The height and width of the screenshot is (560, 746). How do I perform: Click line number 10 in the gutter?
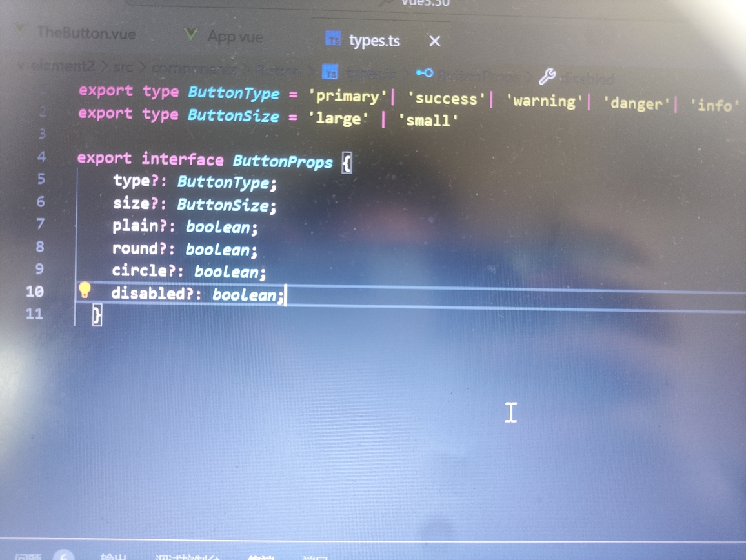pos(35,291)
